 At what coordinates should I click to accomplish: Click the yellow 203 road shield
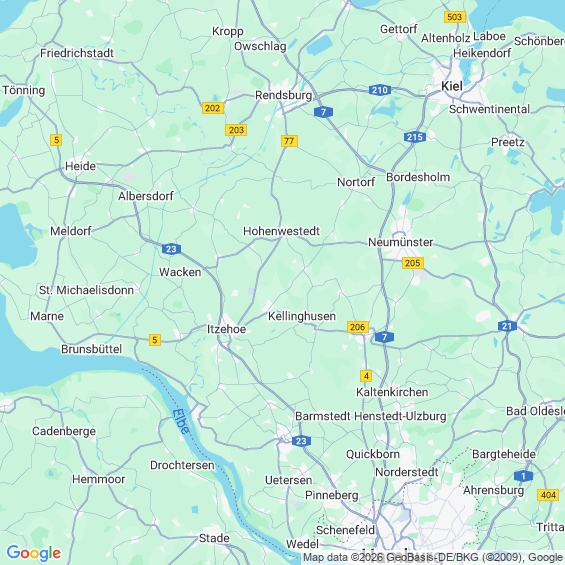(x=236, y=130)
